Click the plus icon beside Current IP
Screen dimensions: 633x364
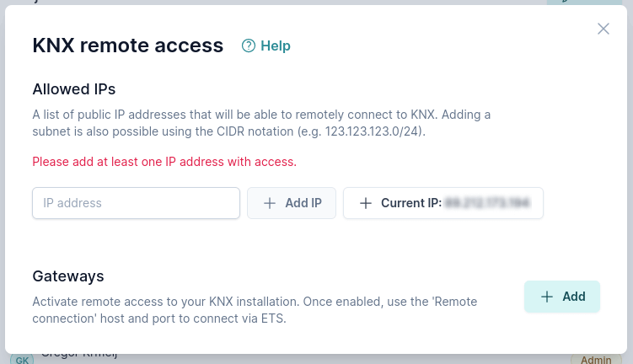(x=366, y=203)
